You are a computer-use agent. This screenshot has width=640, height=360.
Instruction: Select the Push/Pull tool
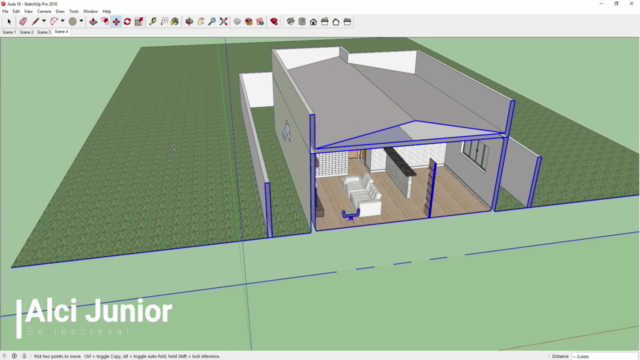pyautogui.click(x=93, y=22)
